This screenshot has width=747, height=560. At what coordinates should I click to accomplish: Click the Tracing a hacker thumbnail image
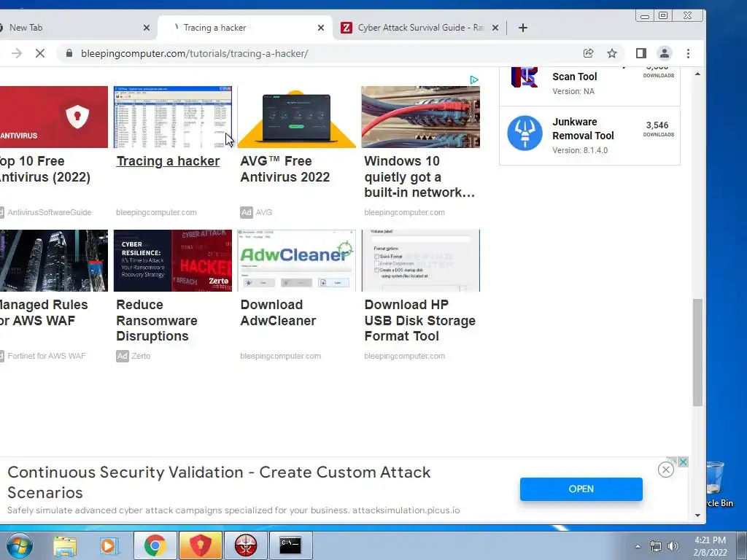[x=172, y=117]
